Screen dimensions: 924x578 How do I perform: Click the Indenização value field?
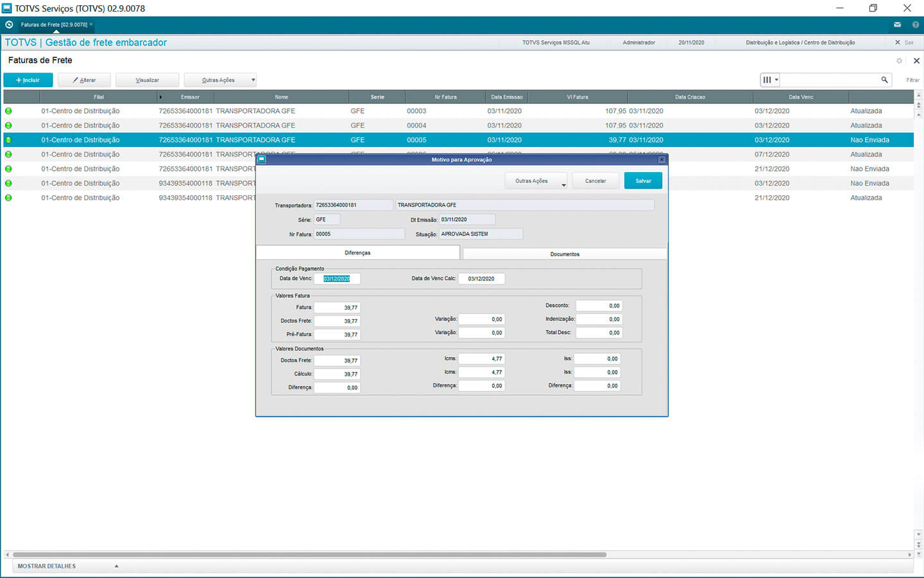click(599, 319)
